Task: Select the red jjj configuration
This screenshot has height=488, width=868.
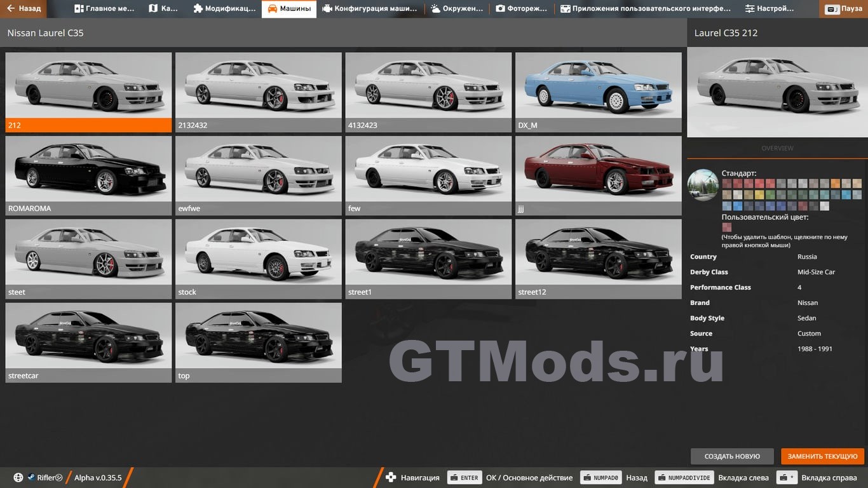Action: 599,175
